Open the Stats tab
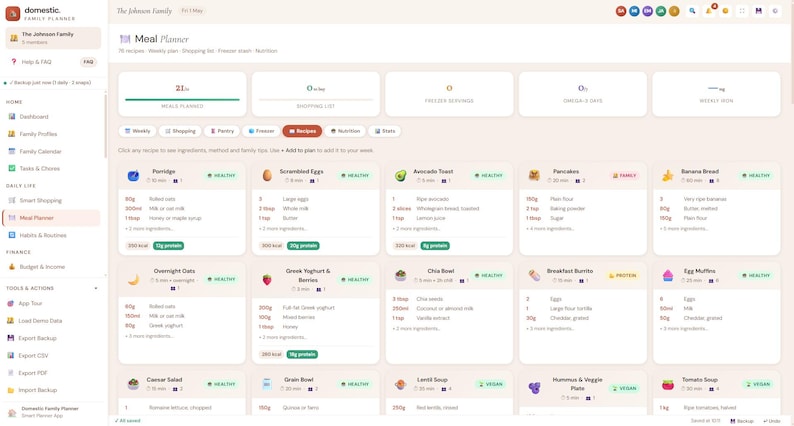The height and width of the screenshot is (426, 794). tap(385, 131)
